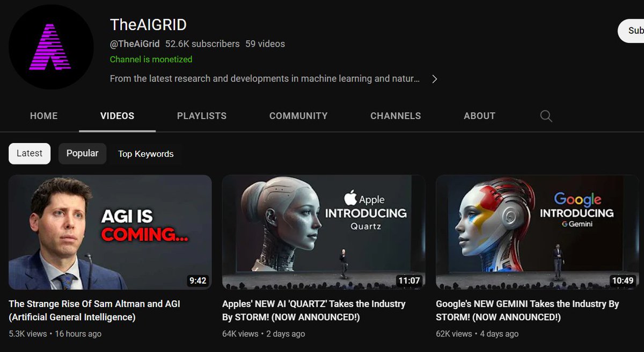The width and height of the screenshot is (644, 352).
Task: Expand the channel description chevron arrow
Action: (435, 79)
